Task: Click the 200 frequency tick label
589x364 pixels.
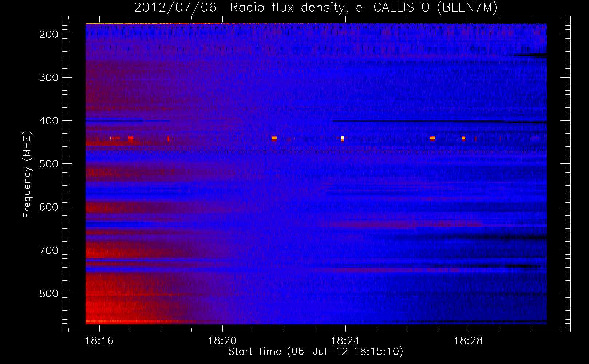Action: [x=49, y=34]
